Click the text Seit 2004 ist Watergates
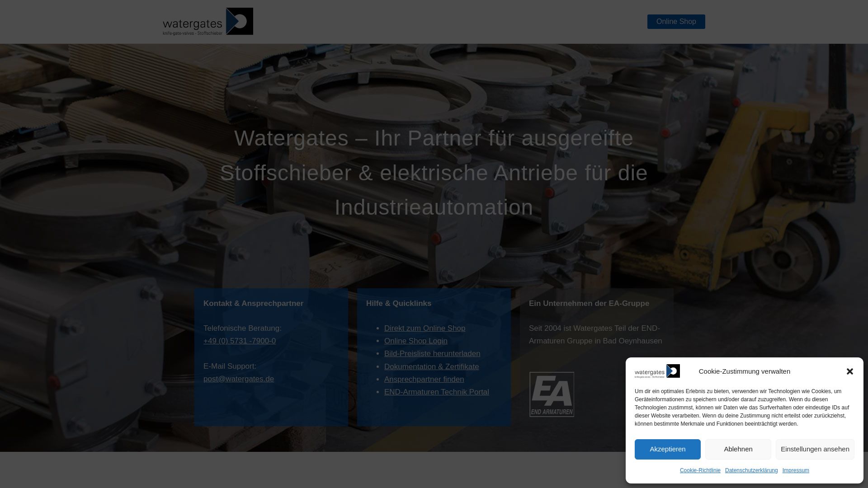 (595, 335)
